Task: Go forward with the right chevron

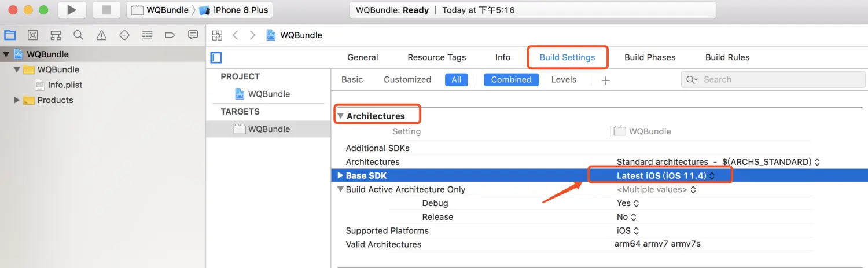Action: tap(252, 35)
